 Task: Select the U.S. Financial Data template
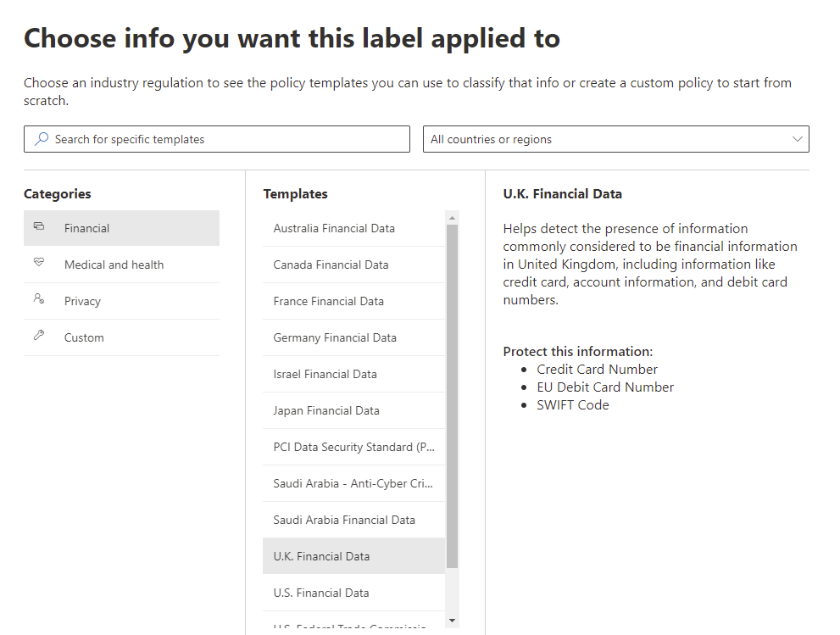pos(321,593)
